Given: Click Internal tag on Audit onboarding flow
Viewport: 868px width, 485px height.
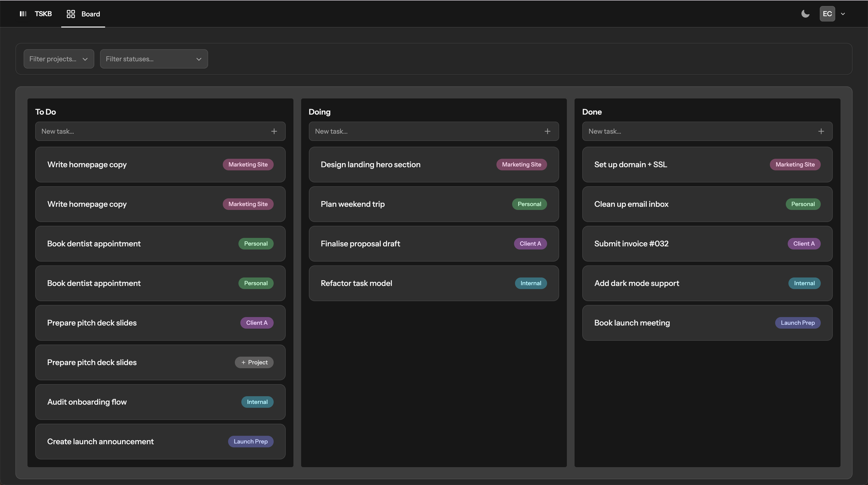Looking at the screenshot, I should pos(257,402).
